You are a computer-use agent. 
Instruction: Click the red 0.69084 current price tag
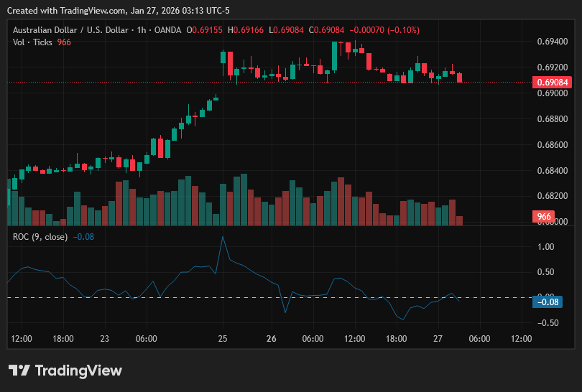coord(552,82)
